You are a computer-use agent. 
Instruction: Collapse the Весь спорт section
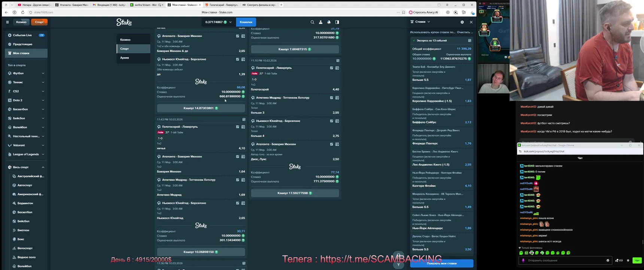(43, 167)
